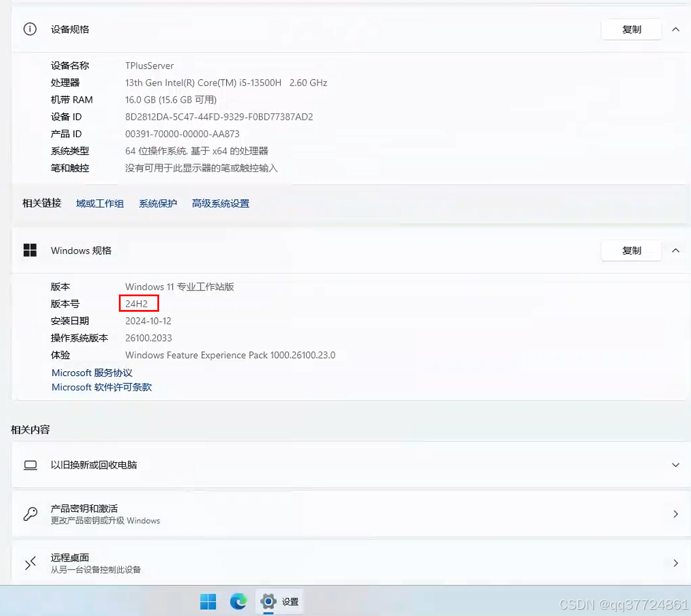Open the 远程桌面 page chevron

(675, 563)
